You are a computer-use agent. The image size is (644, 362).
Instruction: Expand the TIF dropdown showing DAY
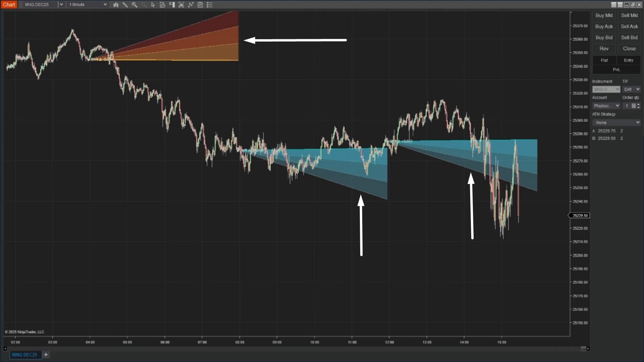click(x=631, y=89)
